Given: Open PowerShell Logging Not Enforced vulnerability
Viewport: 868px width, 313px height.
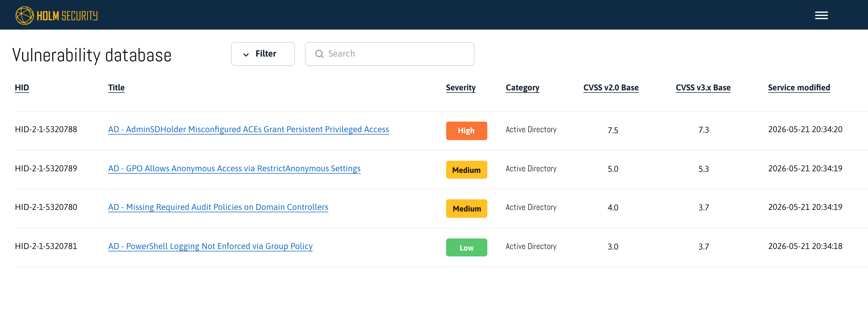Looking at the screenshot, I should tap(210, 247).
